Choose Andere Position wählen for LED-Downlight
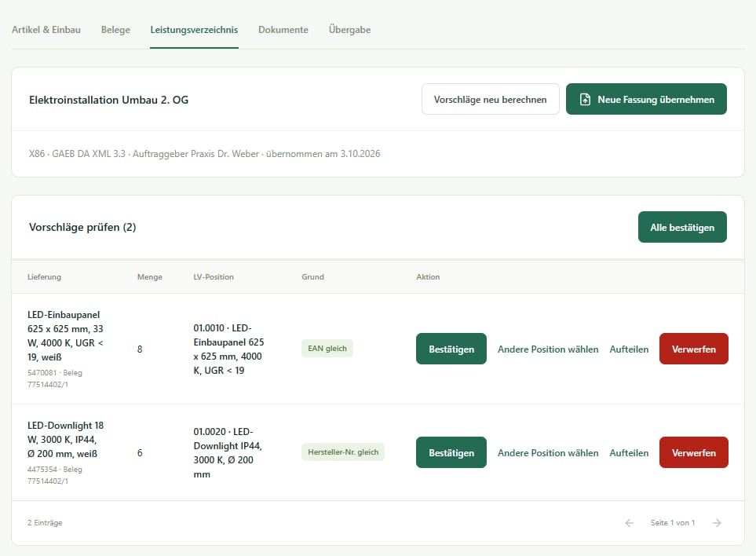The width and height of the screenshot is (756, 556). click(548, 453)
